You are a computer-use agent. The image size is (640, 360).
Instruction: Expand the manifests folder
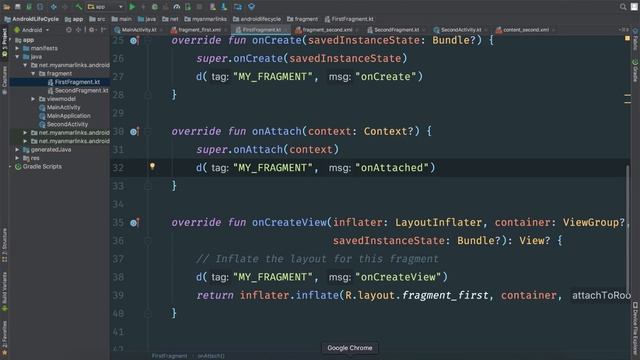(x=17, y=48)
